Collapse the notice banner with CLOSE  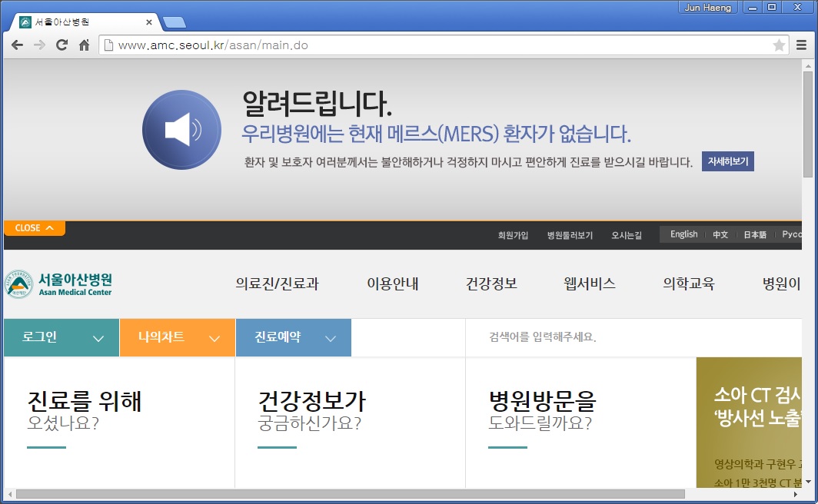tap(35, 227)
